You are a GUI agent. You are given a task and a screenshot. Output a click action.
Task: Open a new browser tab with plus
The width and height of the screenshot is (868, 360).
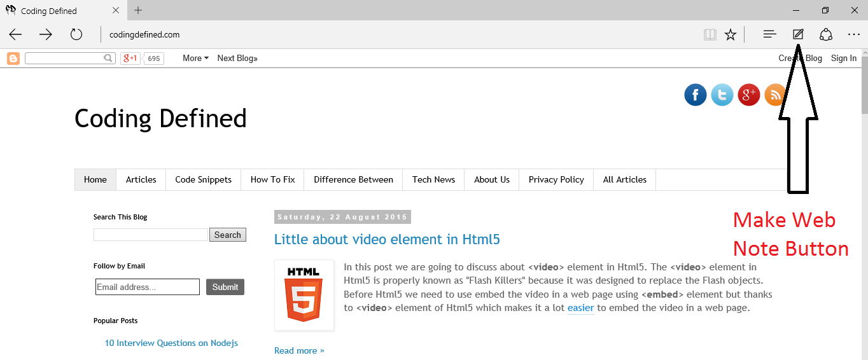[x=138, y=10]
